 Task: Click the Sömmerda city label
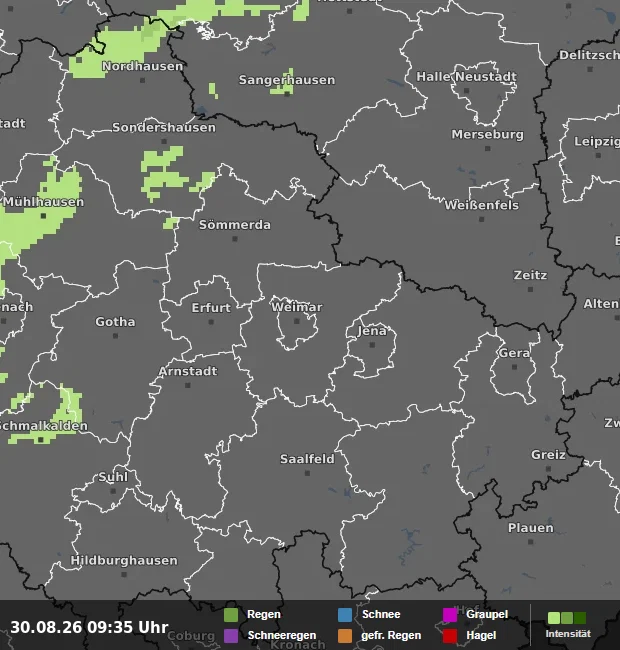(235, 225)
